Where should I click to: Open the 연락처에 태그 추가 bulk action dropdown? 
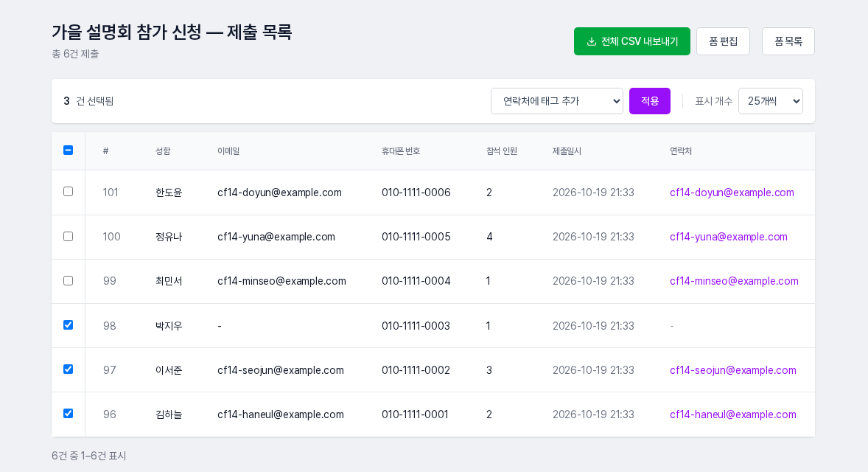(557, 101)
